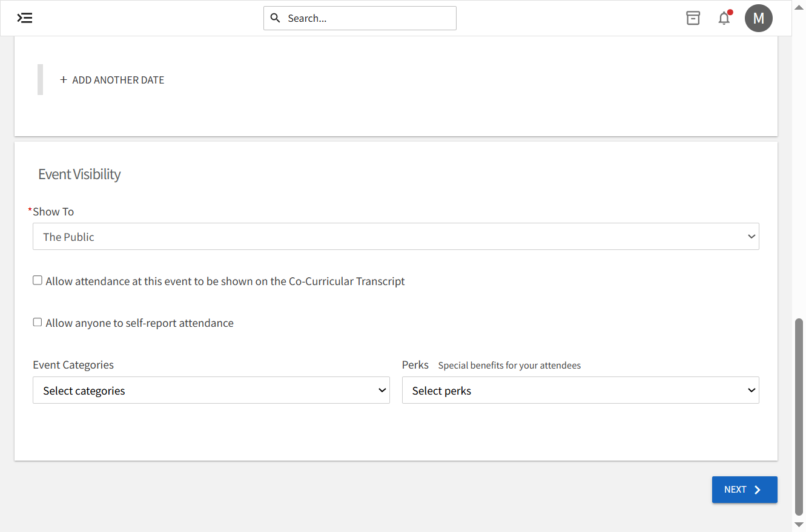
Task: Open the navigation menu icon
Action: [x=25, y=18]
